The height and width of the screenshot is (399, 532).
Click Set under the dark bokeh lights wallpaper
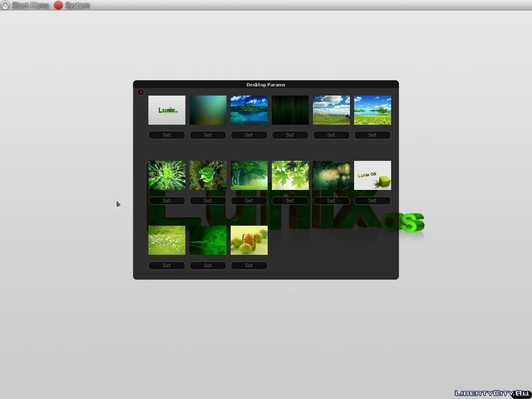pyautogui.click(x=331, y=201)
